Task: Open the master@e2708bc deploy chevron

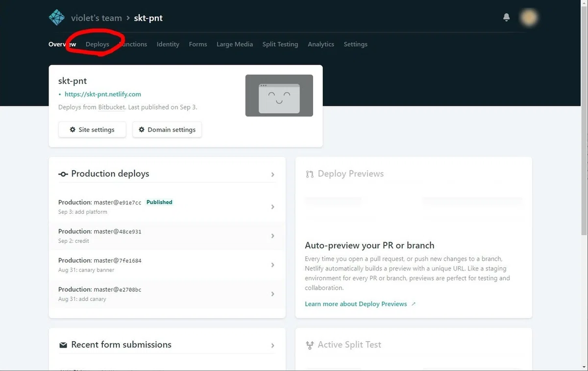Action: pyautogui.click(x=273, y=294)
